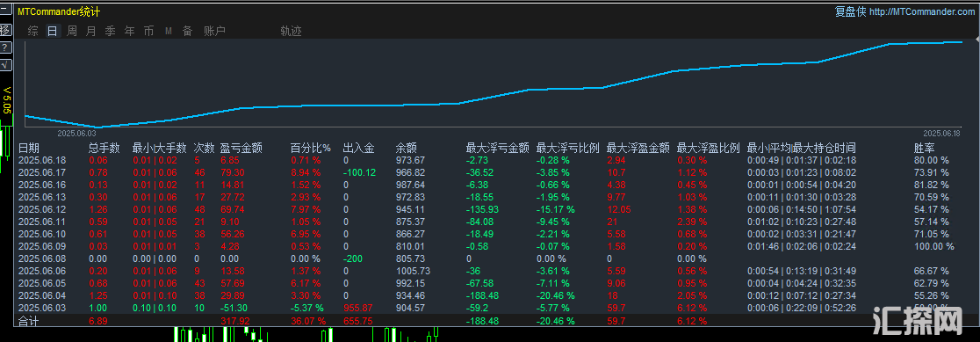This screenshot has width=980, height=342.
Task: Click the 合计 totals row label
Action: pos(28,321)
